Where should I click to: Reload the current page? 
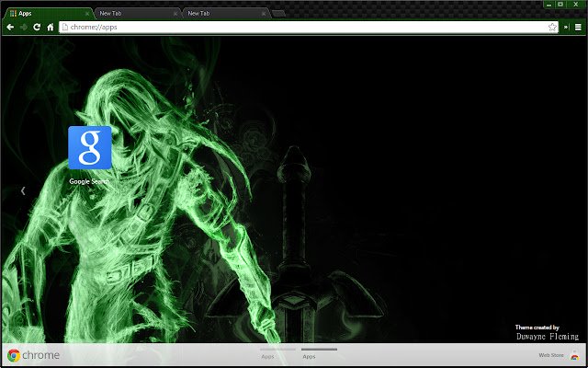click(x=37, y=27)
